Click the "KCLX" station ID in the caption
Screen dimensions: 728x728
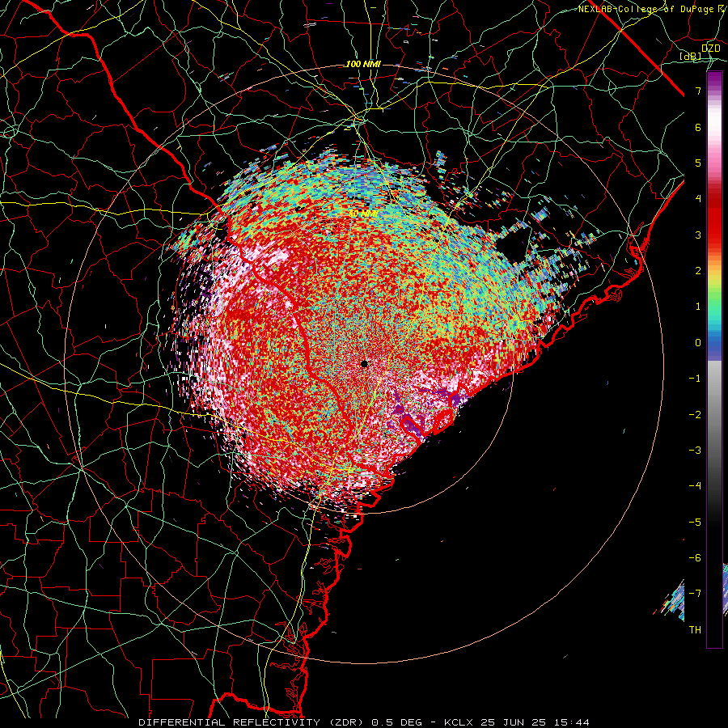(459, 722)
